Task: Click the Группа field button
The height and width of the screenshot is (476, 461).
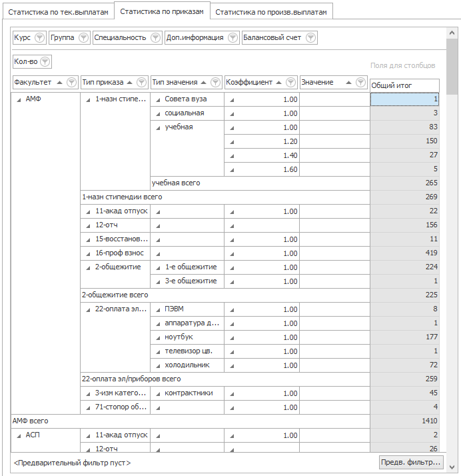Action: pyautogui.click(x=69, y=37)
